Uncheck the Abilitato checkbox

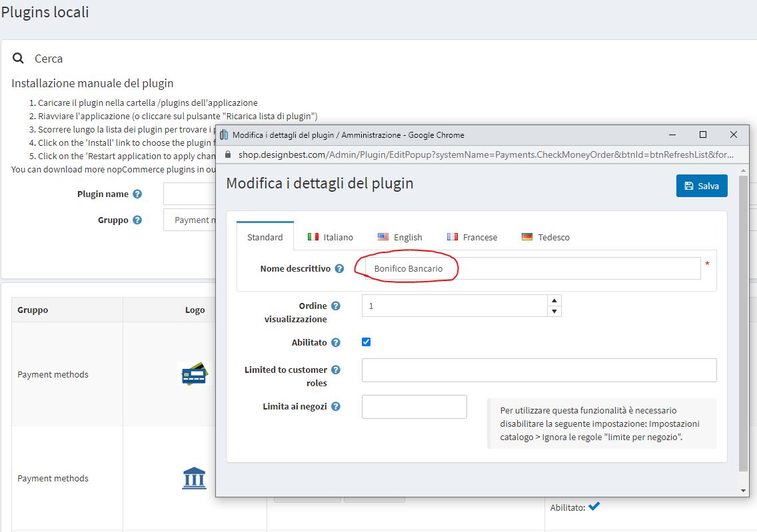(366, 342)
